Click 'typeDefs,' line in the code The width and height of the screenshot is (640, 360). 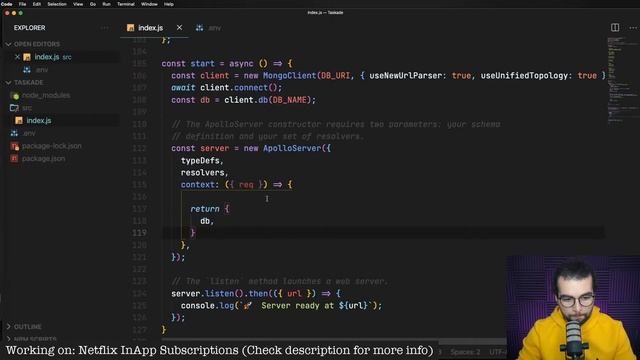point(202,160)
